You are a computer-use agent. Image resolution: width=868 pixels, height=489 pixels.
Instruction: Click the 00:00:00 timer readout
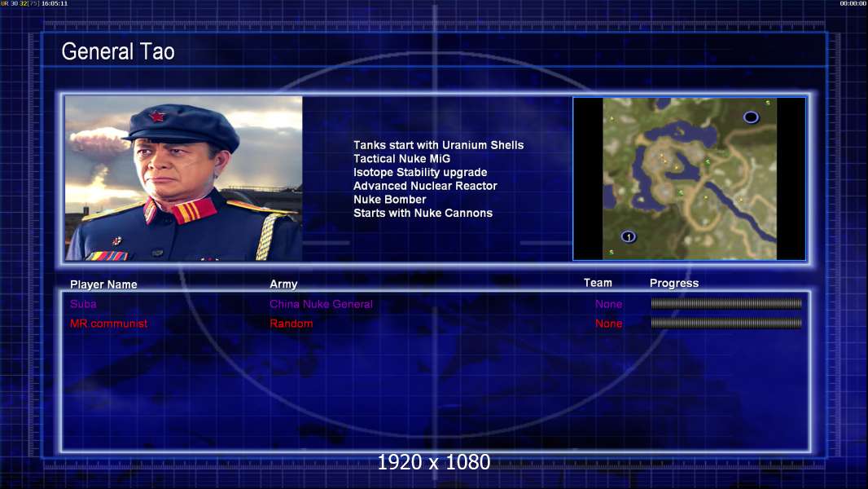point(853,3)
